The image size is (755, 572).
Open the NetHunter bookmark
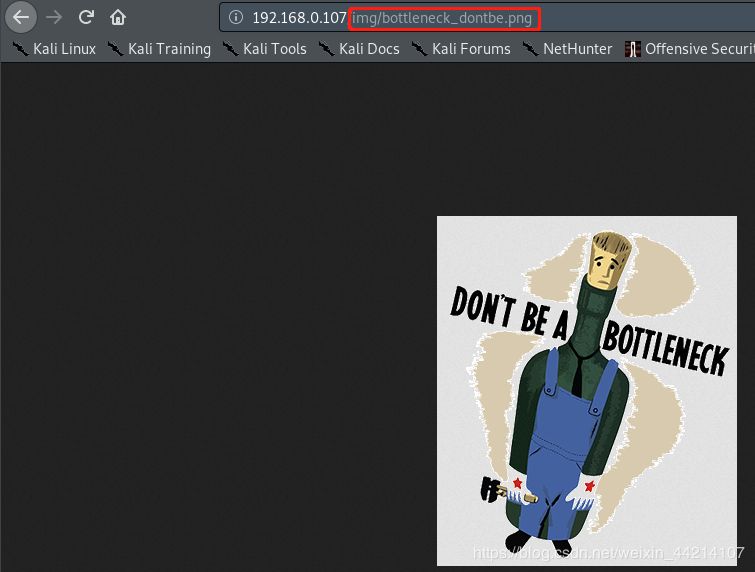click(x=567, y=49)
